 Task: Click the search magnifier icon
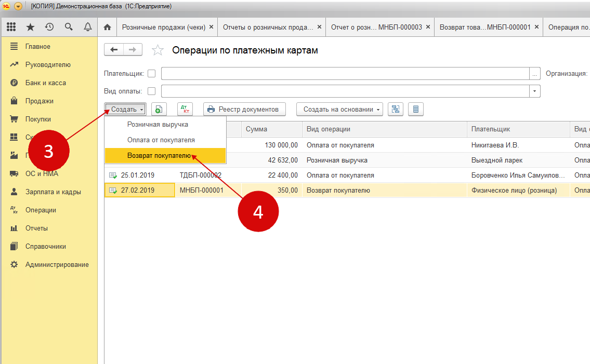pos(69,27)
